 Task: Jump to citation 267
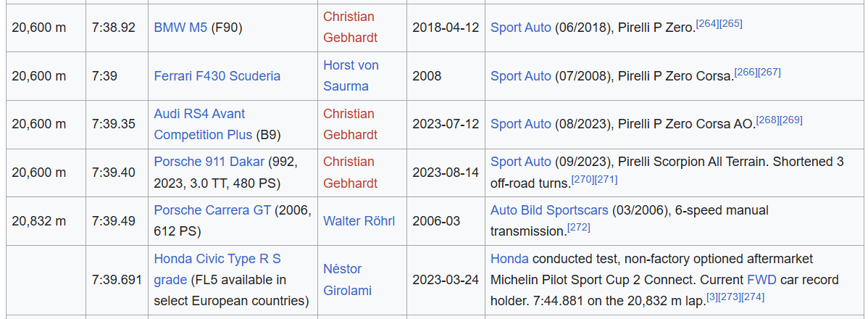click(769, 72)
